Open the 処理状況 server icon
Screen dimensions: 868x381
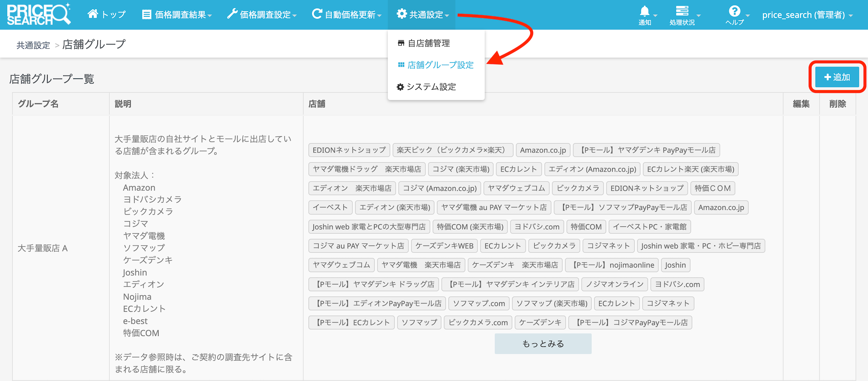tap(682, 11)
